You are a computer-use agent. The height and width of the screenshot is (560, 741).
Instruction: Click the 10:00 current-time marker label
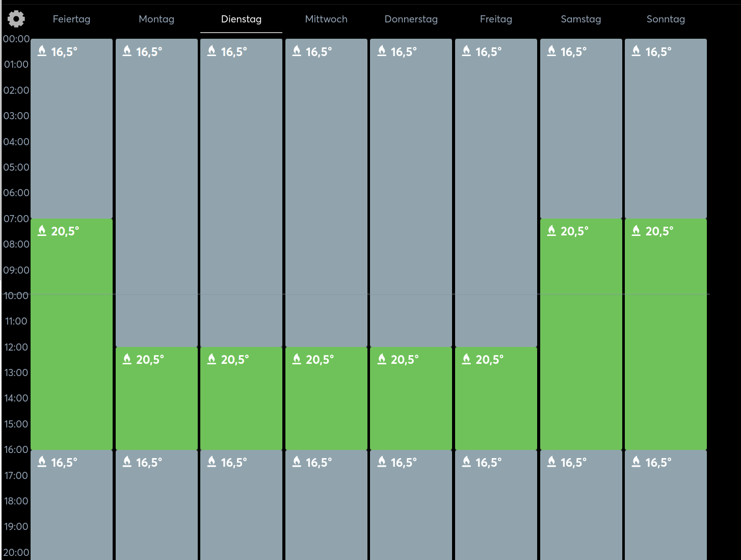point(16,296)
